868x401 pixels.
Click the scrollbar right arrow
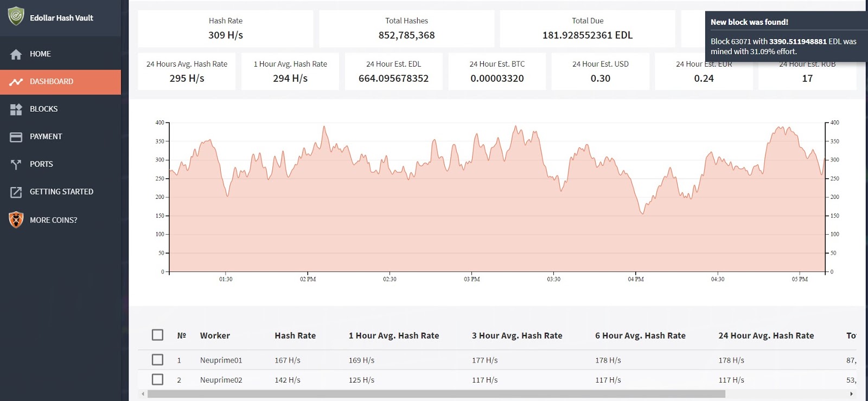click(x=851, y=394)
